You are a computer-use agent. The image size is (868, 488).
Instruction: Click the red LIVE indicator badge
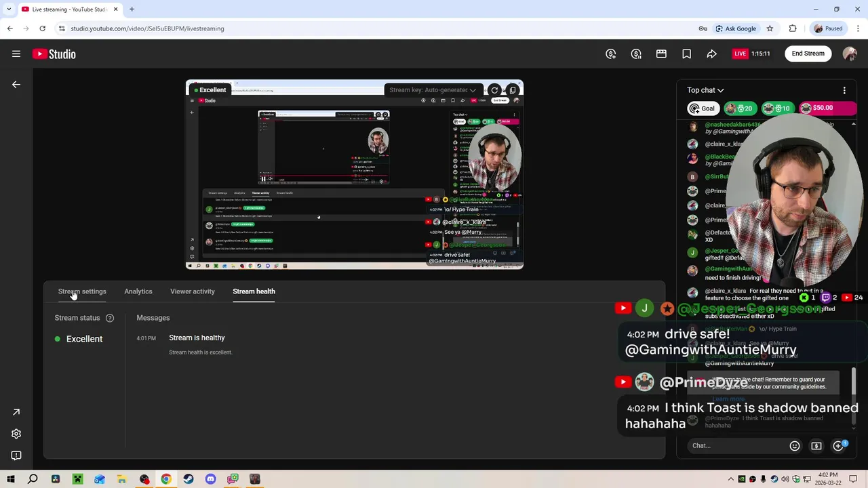click(740, 54)
